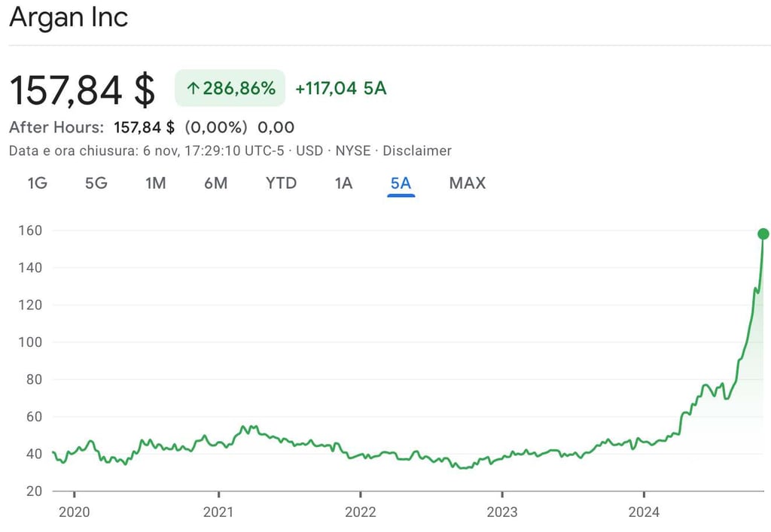Open the 1A chart view
This screenshot has width=771, height=532.
pos(343,183)
